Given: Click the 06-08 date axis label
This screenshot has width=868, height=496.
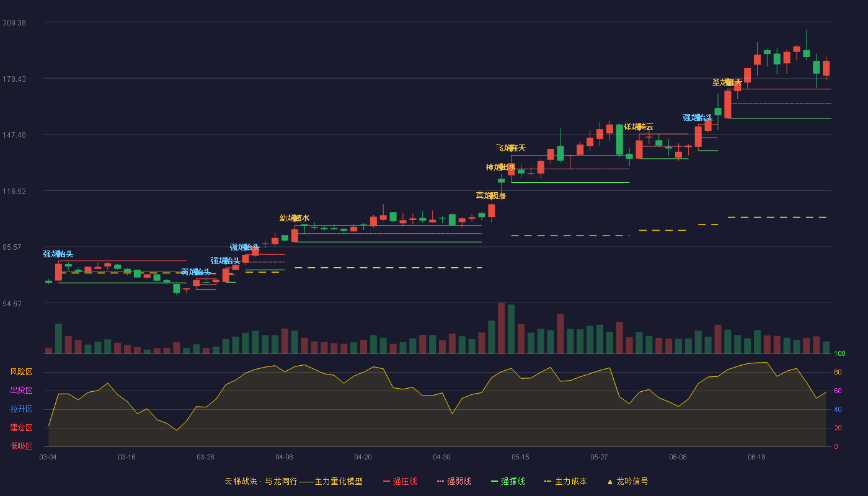Looking at the screenshot, I should pyautogui.click(x=678, y=457).
